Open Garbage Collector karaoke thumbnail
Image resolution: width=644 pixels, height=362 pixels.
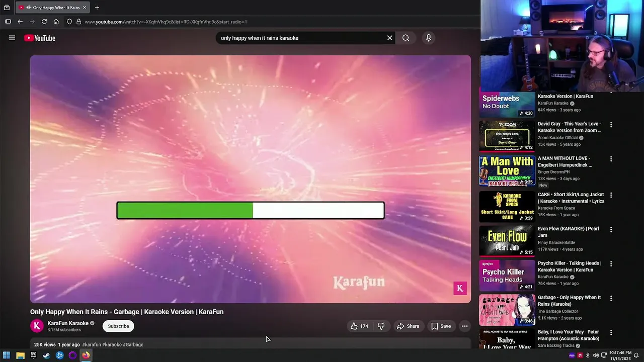pos(507,310)
